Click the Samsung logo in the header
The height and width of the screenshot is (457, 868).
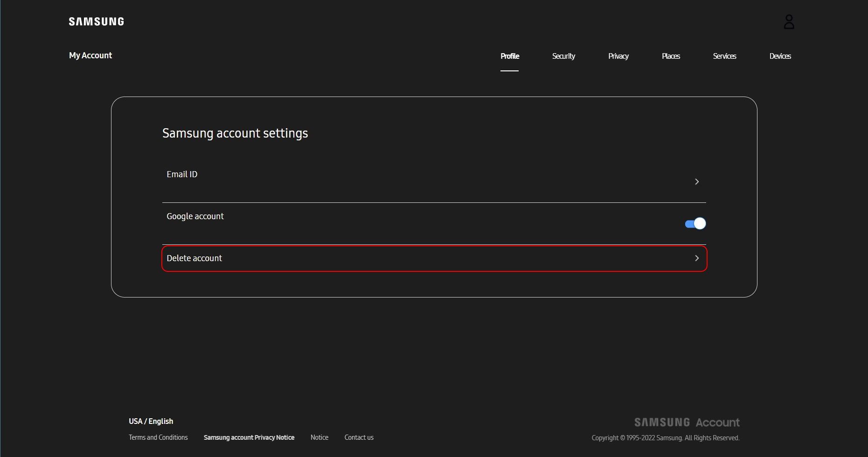click(96, 21)
